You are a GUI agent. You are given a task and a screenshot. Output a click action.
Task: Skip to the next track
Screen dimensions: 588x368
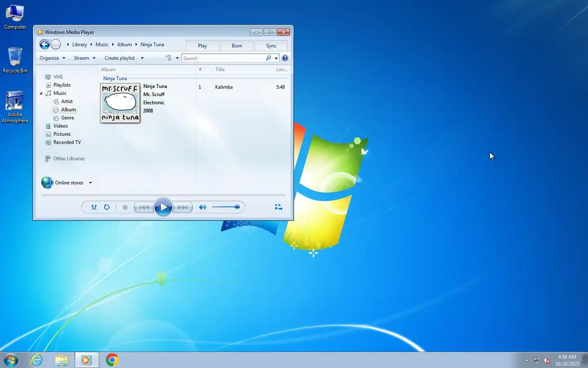(183, 207)
